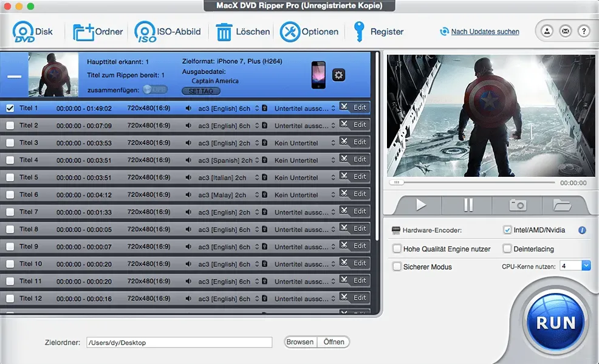Open the snapshot folder icon
Screen dimensions: 599x364
tap(562, 205)
